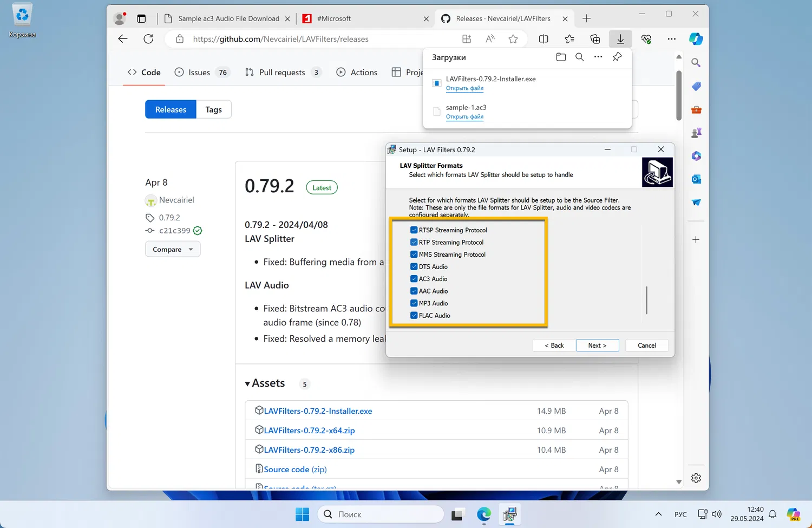Image resolution: width=812 pixels, height=528 pixels.
Task: View site information lock icon
Action: [x=180, y=39]
